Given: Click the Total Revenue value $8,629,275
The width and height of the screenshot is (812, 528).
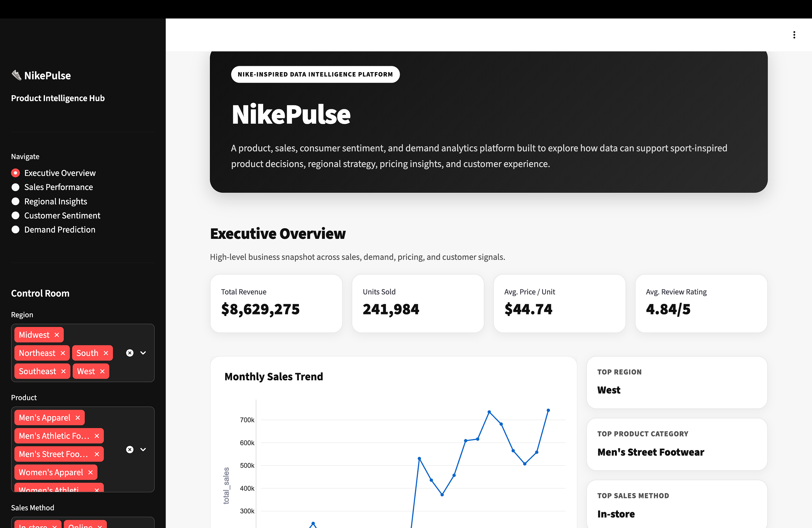Looking at the screenshot, I should pyautogui.click(x=260, y=309).
